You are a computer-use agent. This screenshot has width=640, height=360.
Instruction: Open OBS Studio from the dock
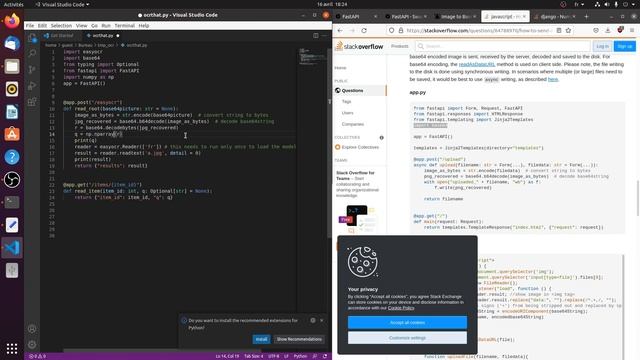click(x=12, y=180)
